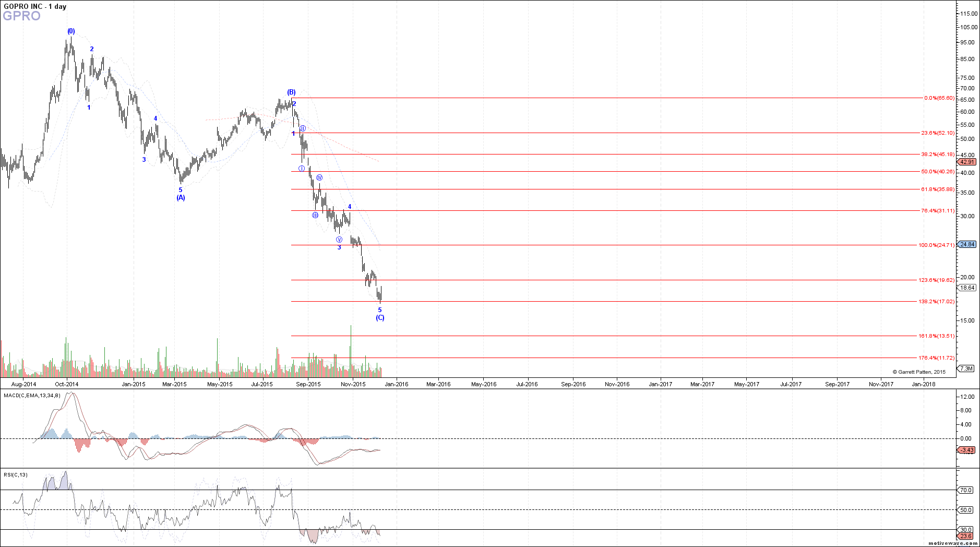Click the Oct-2014 date axis label
The image size is (980, 547).
click(67, 385)
